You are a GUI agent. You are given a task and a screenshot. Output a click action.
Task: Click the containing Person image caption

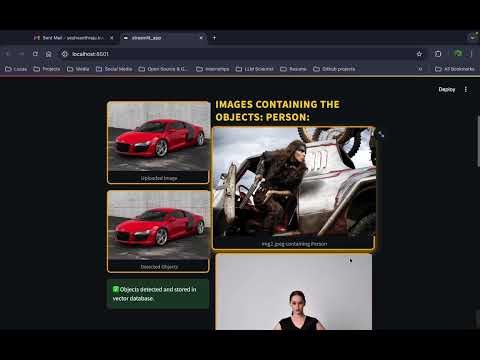click(294, 244)
